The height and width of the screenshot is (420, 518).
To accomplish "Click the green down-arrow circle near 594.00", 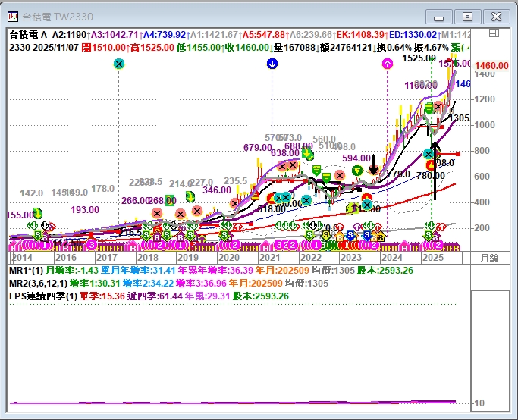I will click(x=357, y=171).
